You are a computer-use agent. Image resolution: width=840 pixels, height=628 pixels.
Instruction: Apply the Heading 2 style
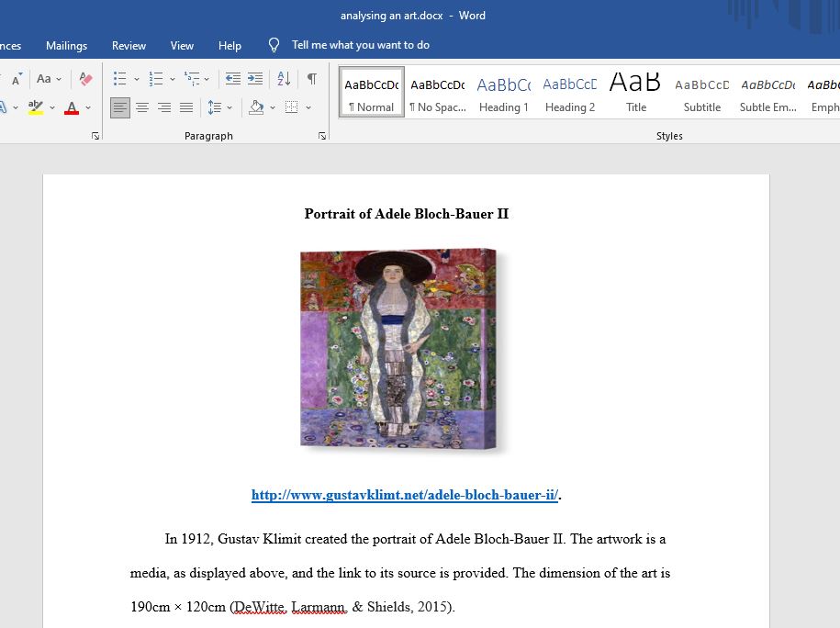pyautogui.click(x=570, y=92)
